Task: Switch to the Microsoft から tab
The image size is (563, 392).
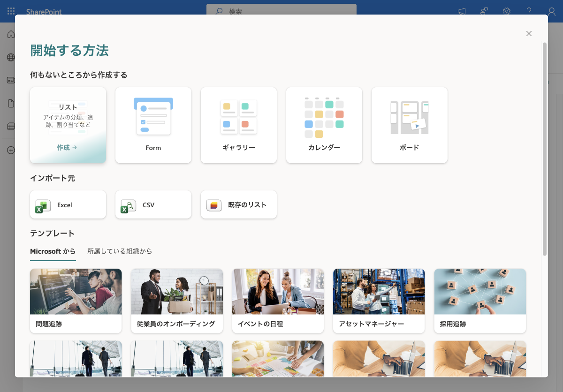Action: (x=53, y=251)
